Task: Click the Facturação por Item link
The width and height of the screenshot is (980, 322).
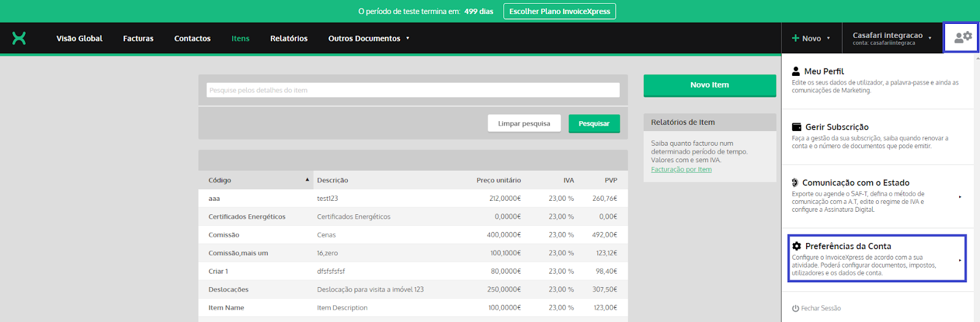Action: click(681, 170)
